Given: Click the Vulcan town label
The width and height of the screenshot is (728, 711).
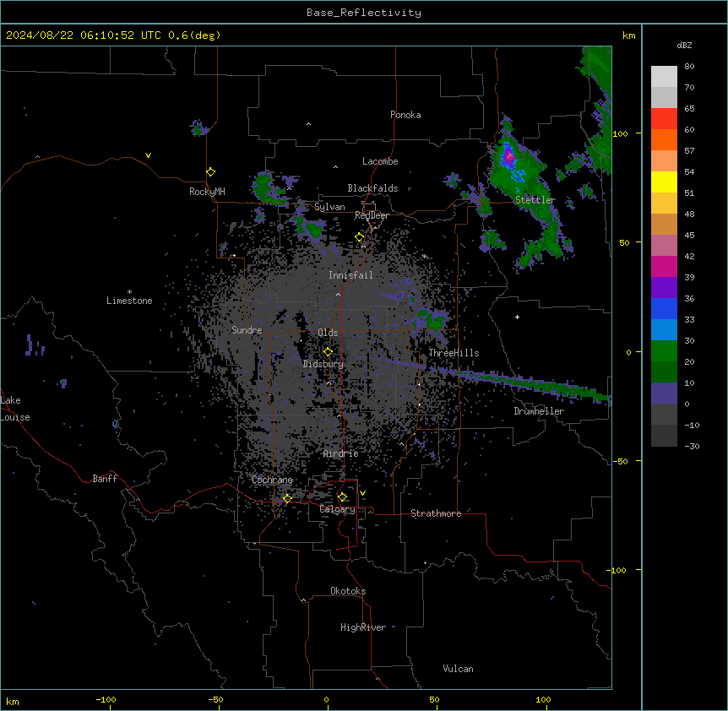Looking at the screenshot, I should 459,669.
